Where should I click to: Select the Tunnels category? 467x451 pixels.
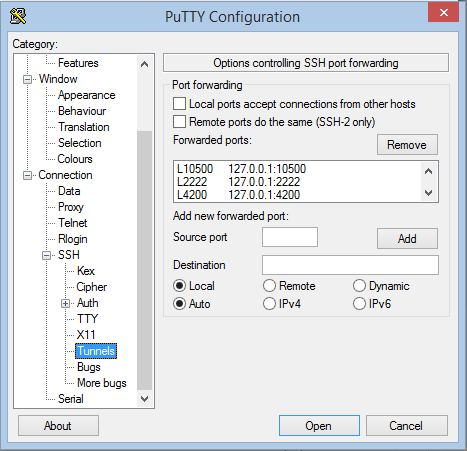[x=96, y=351]
